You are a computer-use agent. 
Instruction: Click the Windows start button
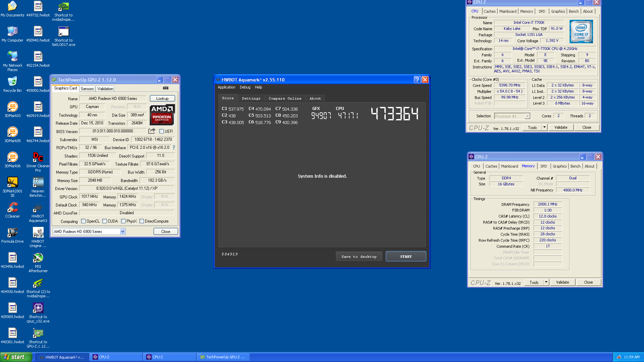pyautogui.click(x=16, y=357)
